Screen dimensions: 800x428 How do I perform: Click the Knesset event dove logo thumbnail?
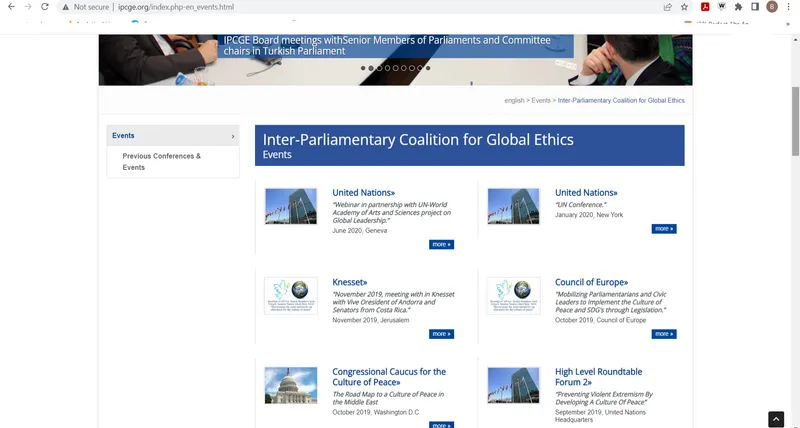pyautogui.click(x=291, y=296)
